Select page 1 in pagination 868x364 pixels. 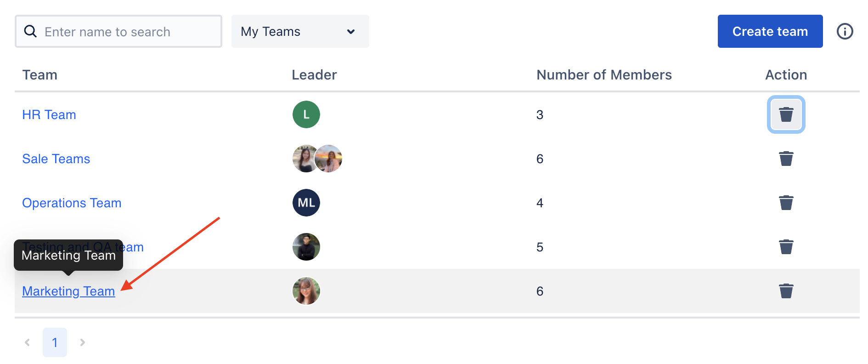click(x=55, y=342)
